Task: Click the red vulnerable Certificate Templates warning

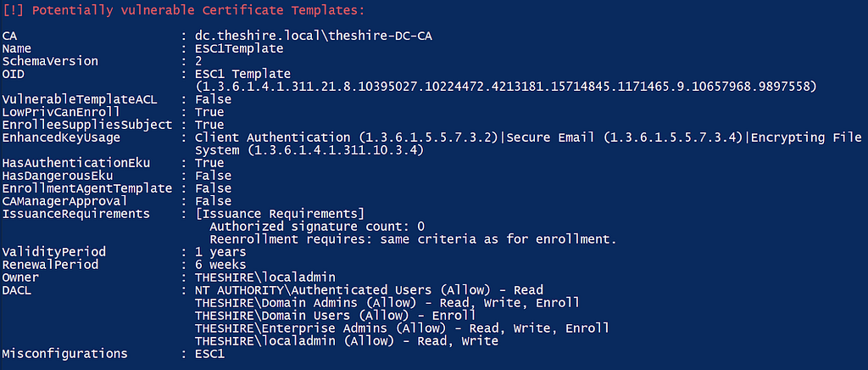Action: pyautogui.click(x=184, y=10)
